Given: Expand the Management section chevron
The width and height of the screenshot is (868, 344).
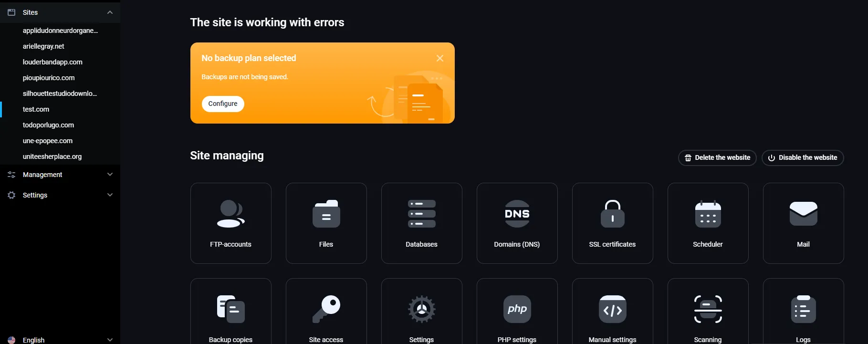Looking at the screenshot, I should (x=110, y=175).
